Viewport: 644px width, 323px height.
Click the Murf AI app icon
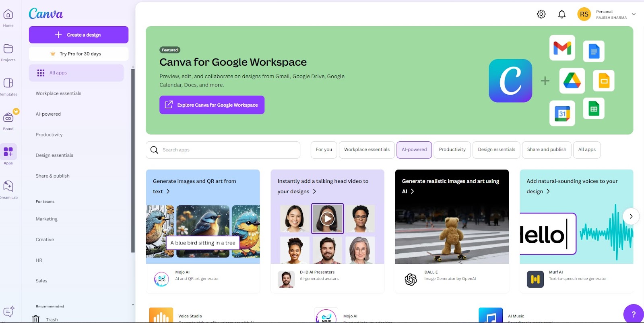535,279
